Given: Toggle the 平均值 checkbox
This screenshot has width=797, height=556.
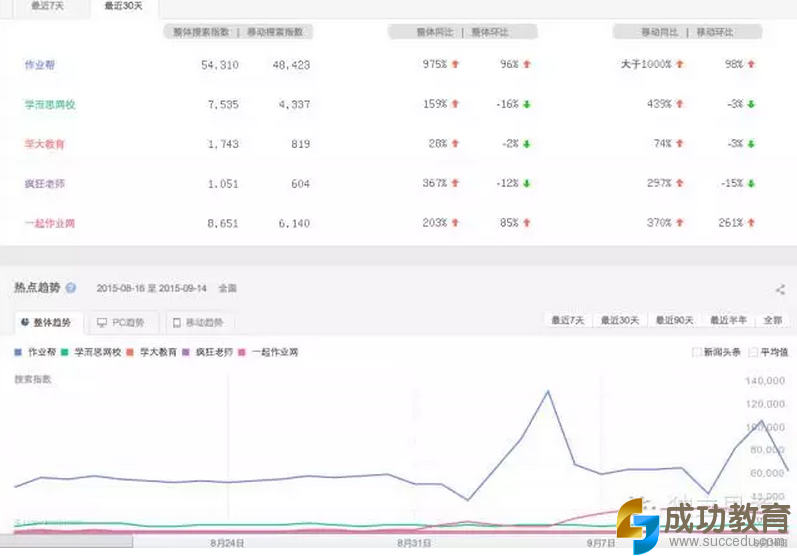Looking at the screenshot, I should 753,353.
